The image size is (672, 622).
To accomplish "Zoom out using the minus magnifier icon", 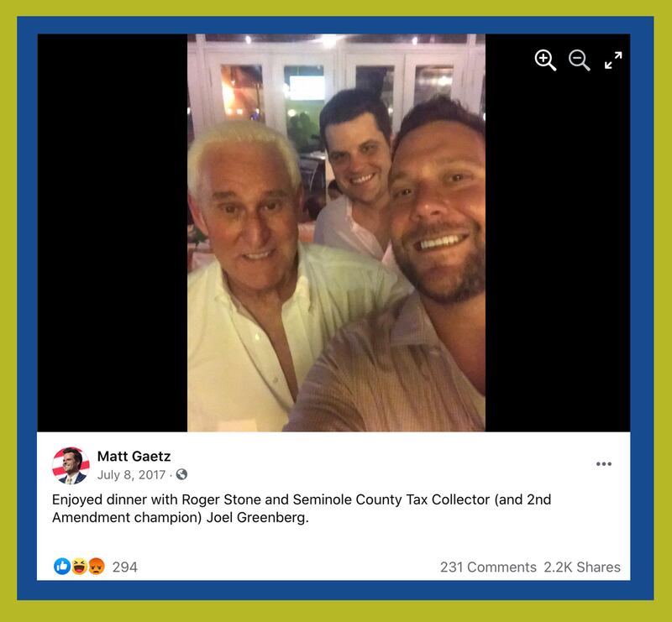I will tap(579, 60).
